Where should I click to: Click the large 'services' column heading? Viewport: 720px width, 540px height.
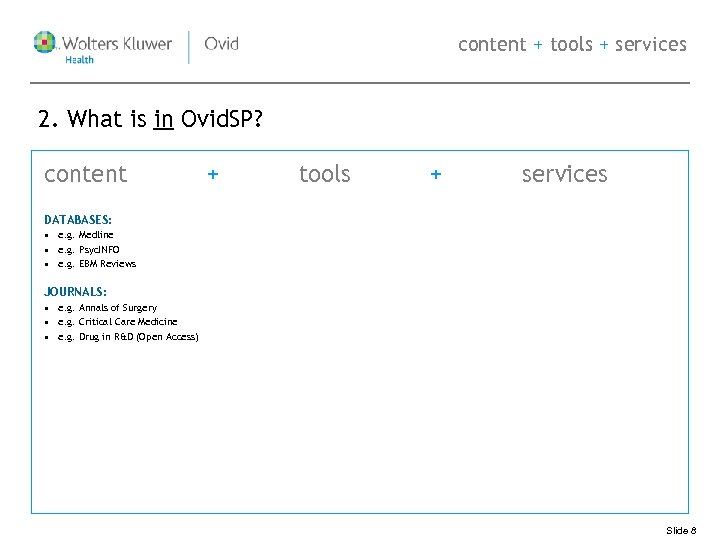tap(564, 174)
